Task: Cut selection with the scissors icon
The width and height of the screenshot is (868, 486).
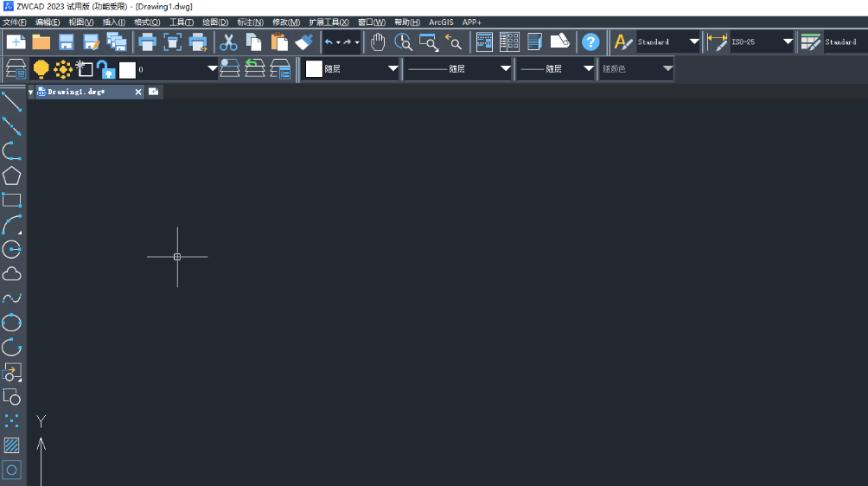Action: click(x=228, y=42)
